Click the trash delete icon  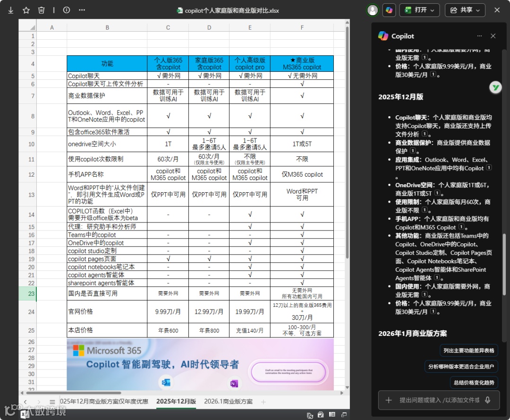[x=41, y=10]
